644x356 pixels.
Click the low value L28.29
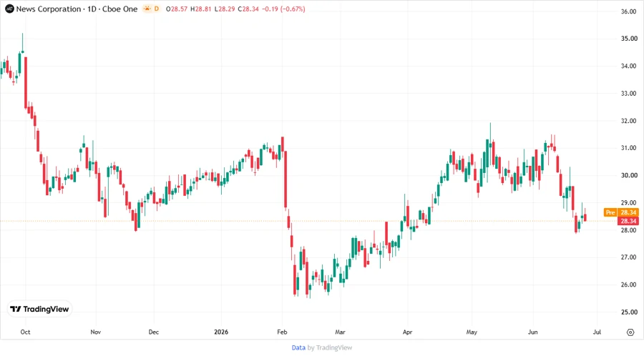tap(225, 9)
